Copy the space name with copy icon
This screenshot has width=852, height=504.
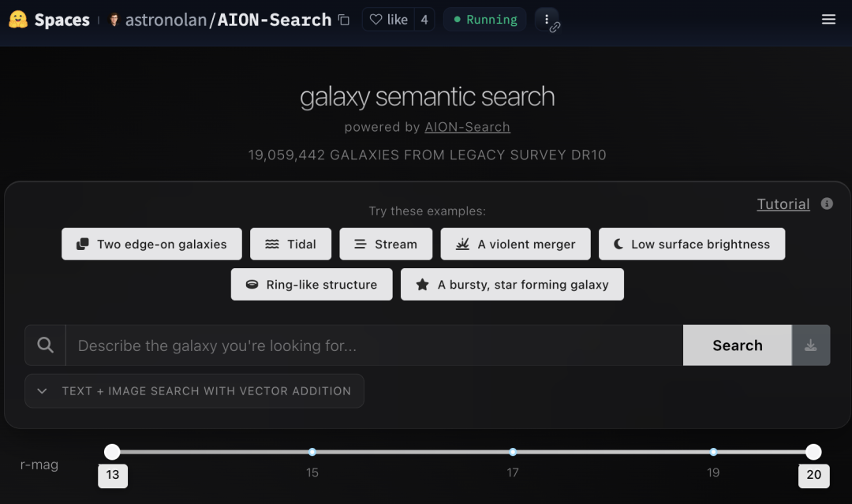click(x=343, y=20)
